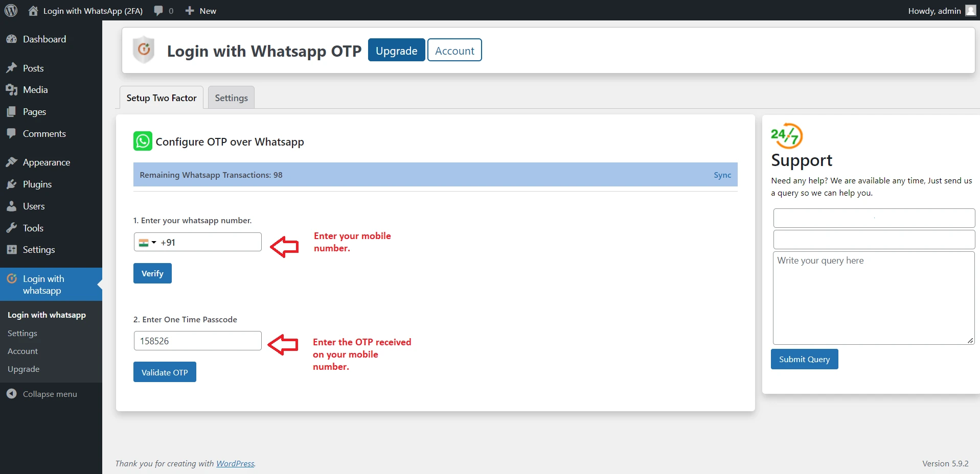Viewport: 980px width, 474px height.
Task: Click the Appearance brush icon
Action: pyautogui.click(x=12, y=162)
